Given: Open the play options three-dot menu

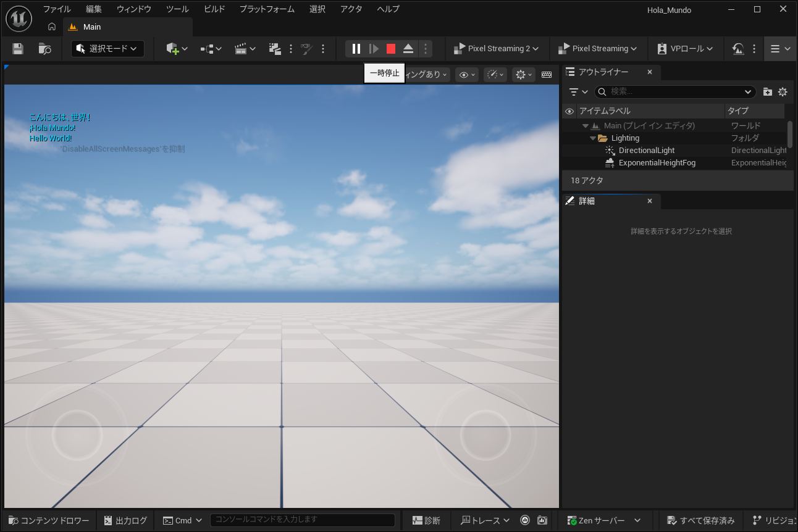Looking at the screenshot, I should pos(425,49).
